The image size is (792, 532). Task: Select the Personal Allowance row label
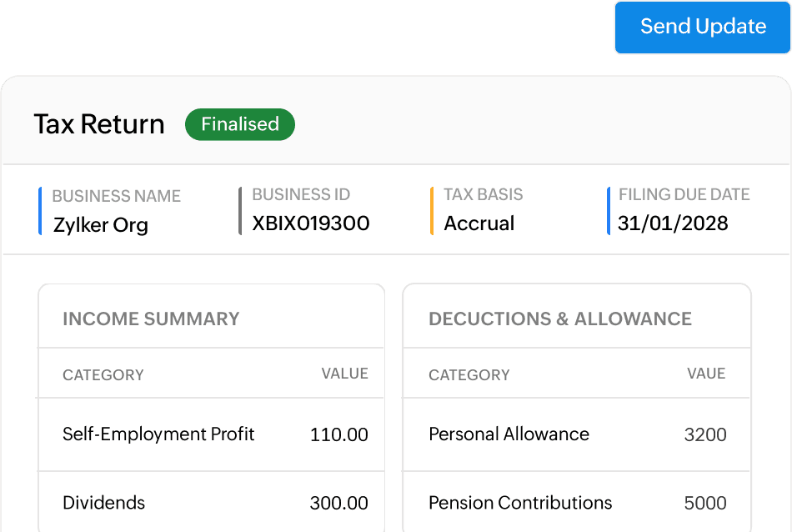click(x=509, y=434)
